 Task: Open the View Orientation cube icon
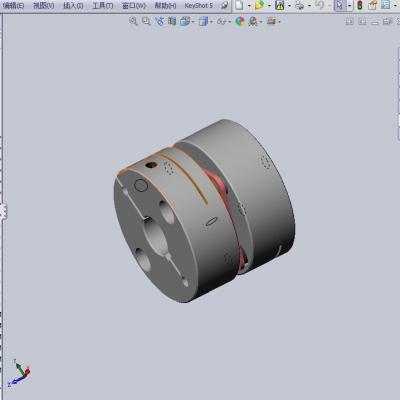point(185,22)
